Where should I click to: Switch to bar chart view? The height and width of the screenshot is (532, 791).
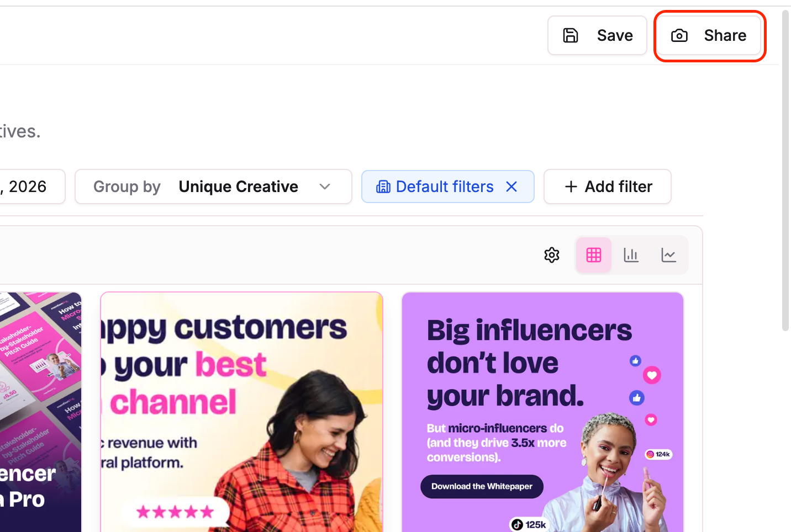click(631, 255)
